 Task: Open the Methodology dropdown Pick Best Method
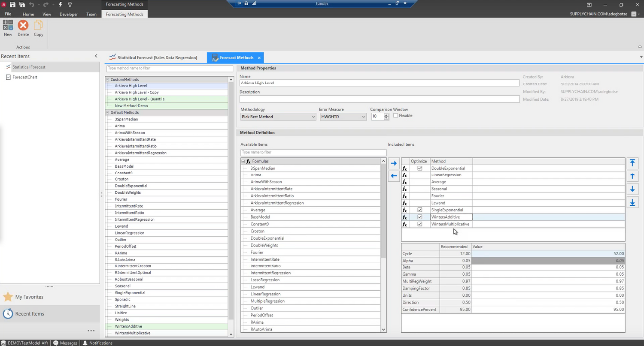click(278, 117)
